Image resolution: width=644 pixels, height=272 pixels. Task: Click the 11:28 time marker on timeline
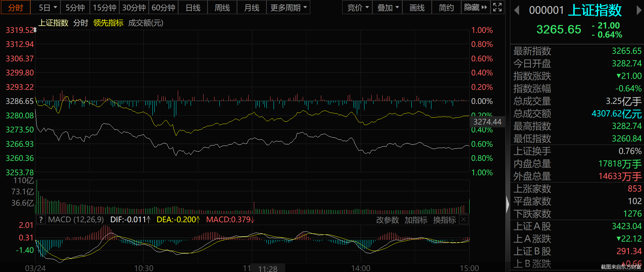point(268,268)
